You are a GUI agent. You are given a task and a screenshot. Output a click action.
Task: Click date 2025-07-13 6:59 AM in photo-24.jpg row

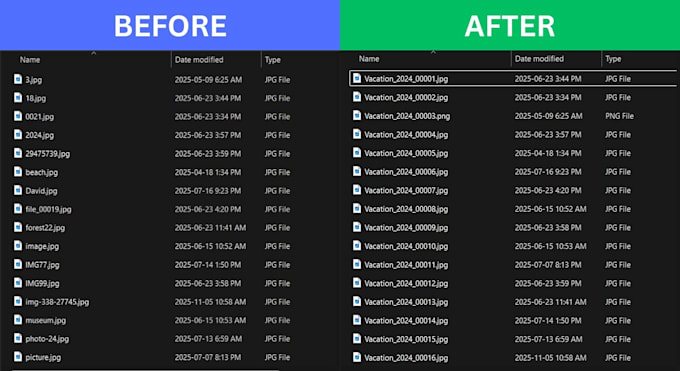(208, 339)
